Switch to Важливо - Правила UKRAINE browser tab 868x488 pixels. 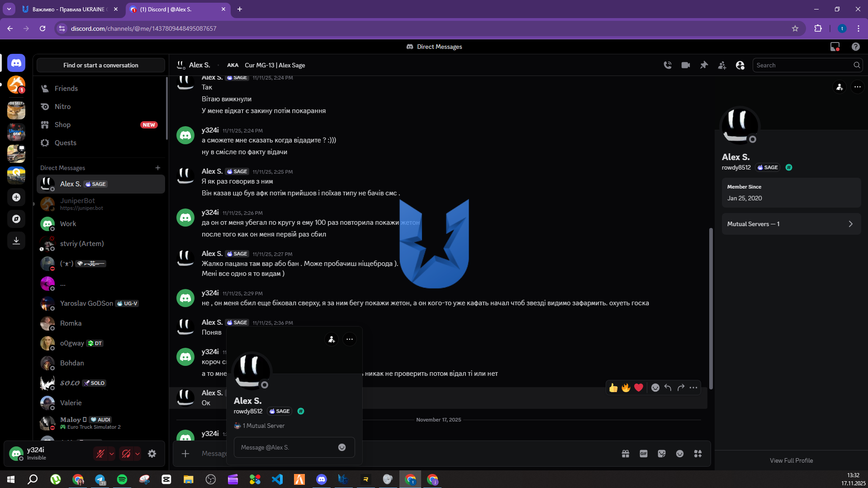(70, 9)
